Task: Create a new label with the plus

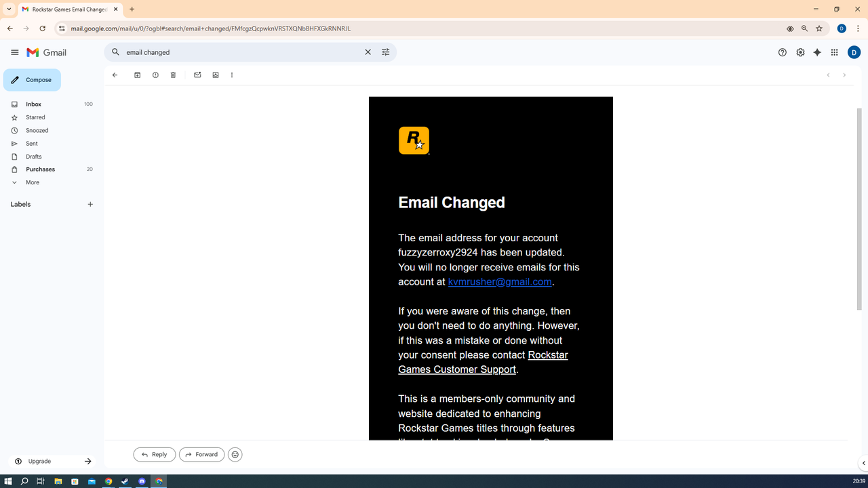Action: tap(90, 204)
